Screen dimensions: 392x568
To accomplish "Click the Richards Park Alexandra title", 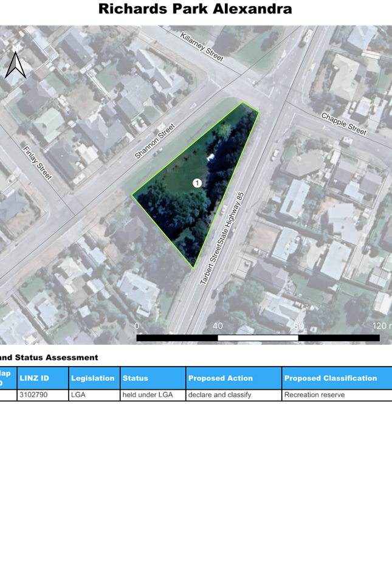I will tap(195, 9).
